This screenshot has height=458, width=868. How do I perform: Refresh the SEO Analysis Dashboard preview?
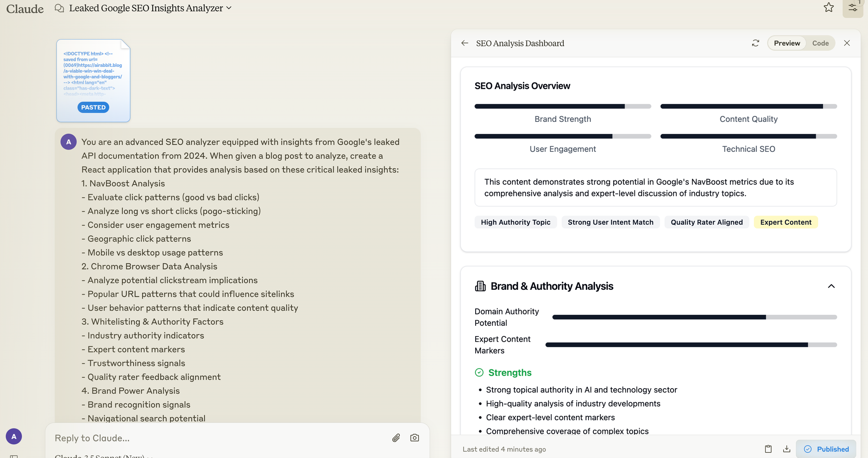pos(756,43)
